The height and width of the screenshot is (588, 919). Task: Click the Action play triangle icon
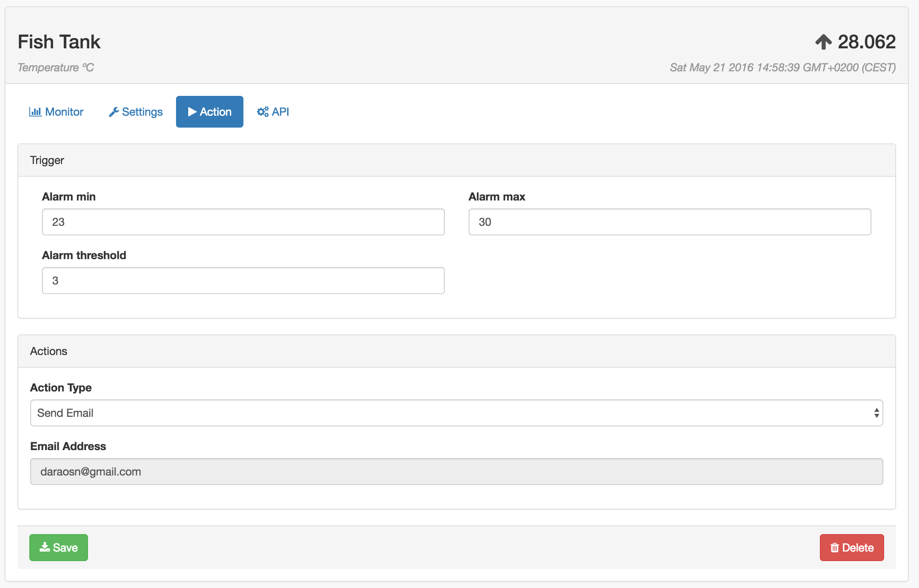(x=192, y=112)
